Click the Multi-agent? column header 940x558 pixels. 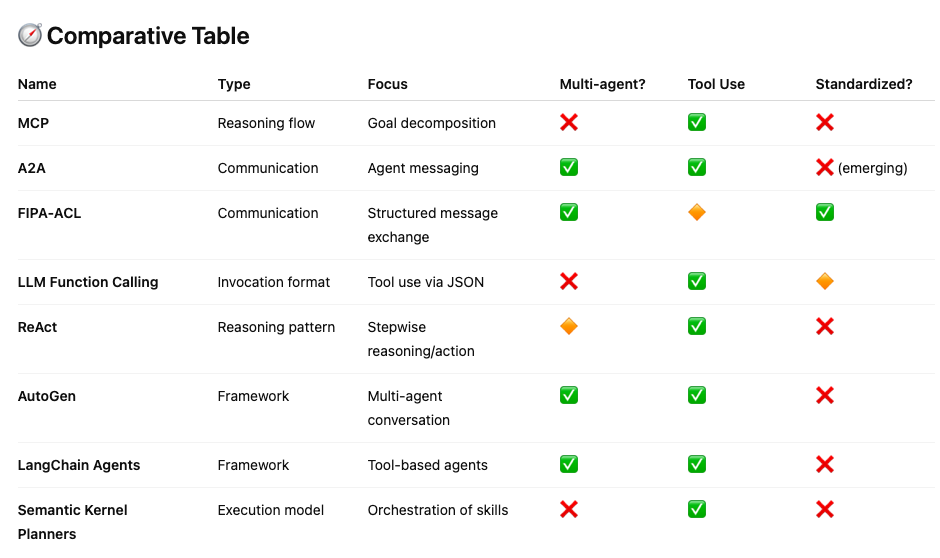(x=602, y=84)
